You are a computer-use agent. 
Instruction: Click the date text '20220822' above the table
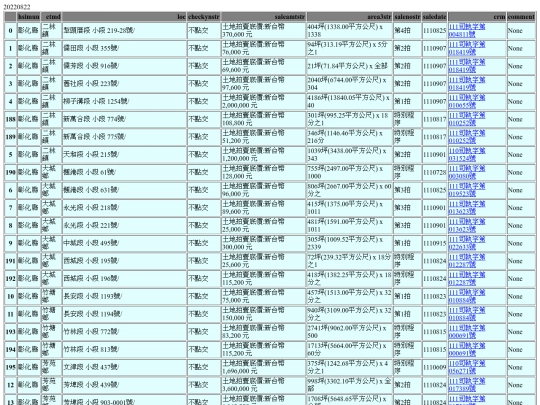pos(17,7)
